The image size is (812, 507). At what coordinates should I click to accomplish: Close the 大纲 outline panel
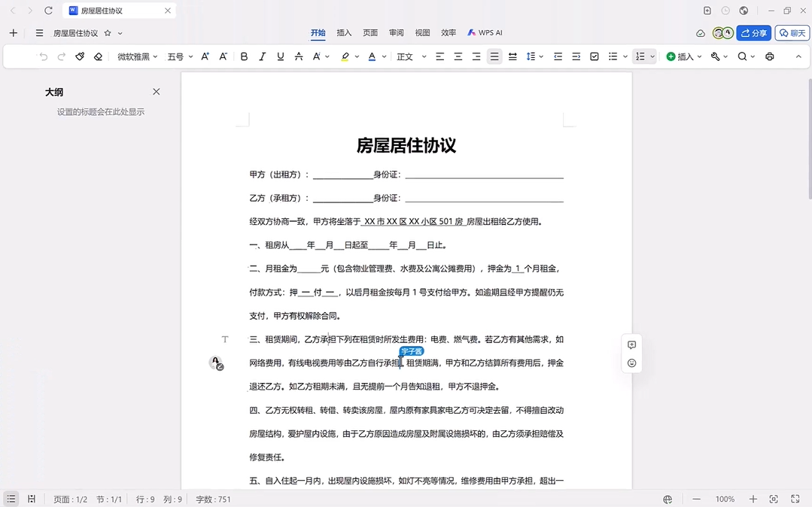(x=157, y=92)
